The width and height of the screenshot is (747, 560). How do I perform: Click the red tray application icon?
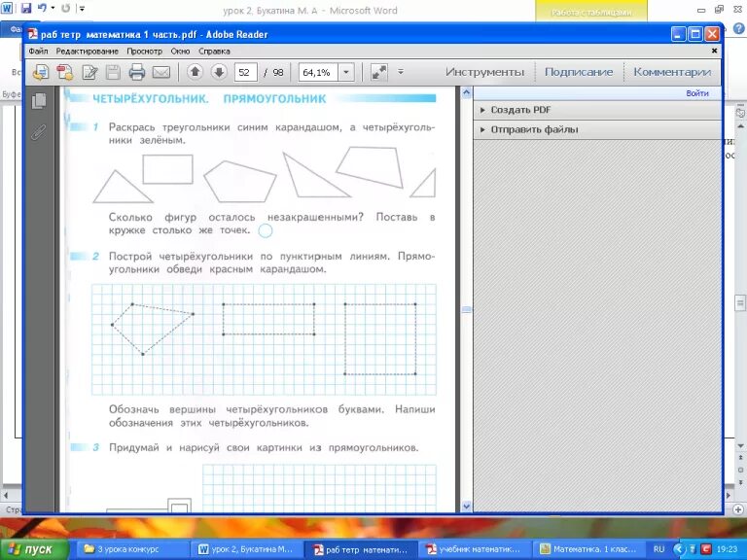(x=705, y=549)
